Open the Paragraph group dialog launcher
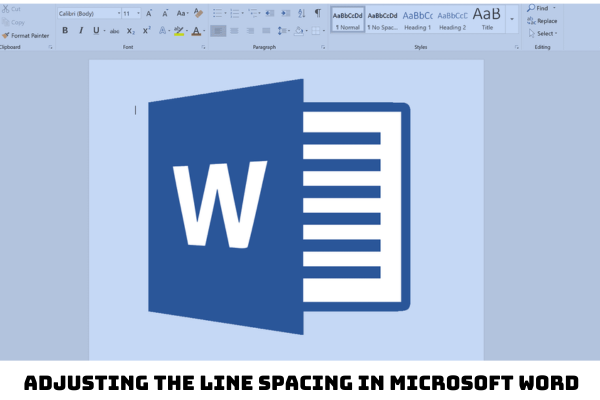Viewport: 600px width, 400px height. (x=323, y=47)
